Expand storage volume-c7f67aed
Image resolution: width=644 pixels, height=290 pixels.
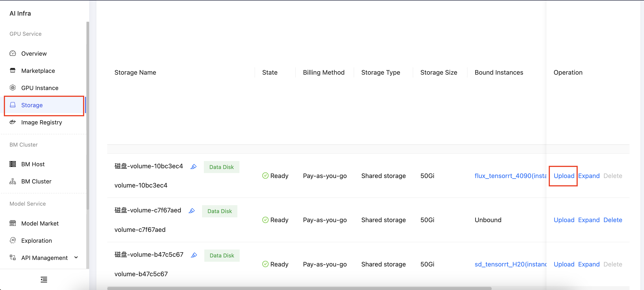pyautogui.click(x=589, y=220)
